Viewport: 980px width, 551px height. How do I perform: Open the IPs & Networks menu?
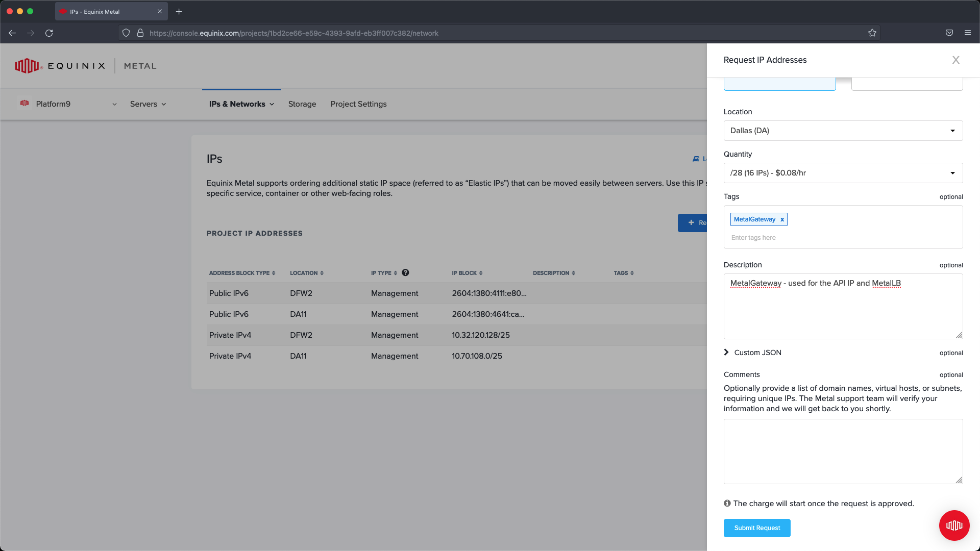[241, 104]
